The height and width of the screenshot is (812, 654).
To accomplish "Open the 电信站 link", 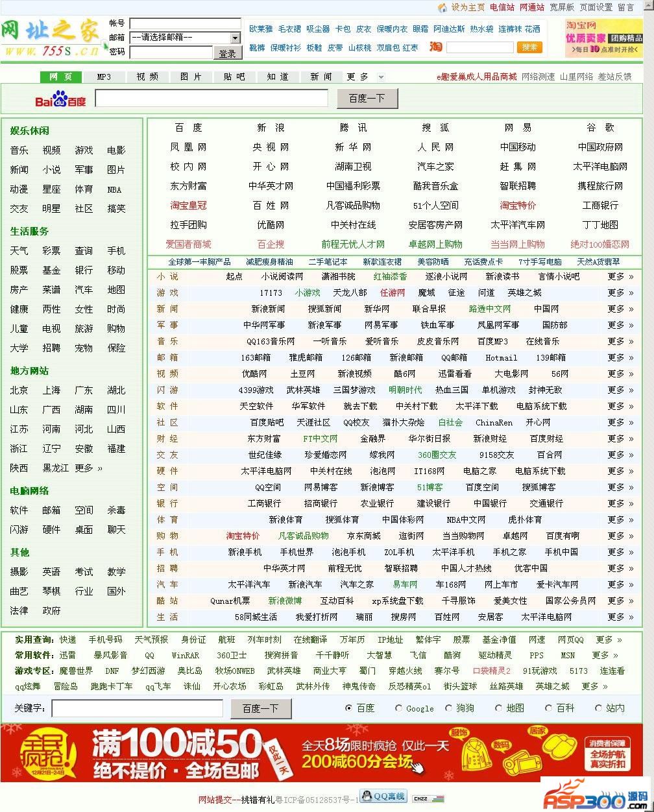I will point(502,8).
